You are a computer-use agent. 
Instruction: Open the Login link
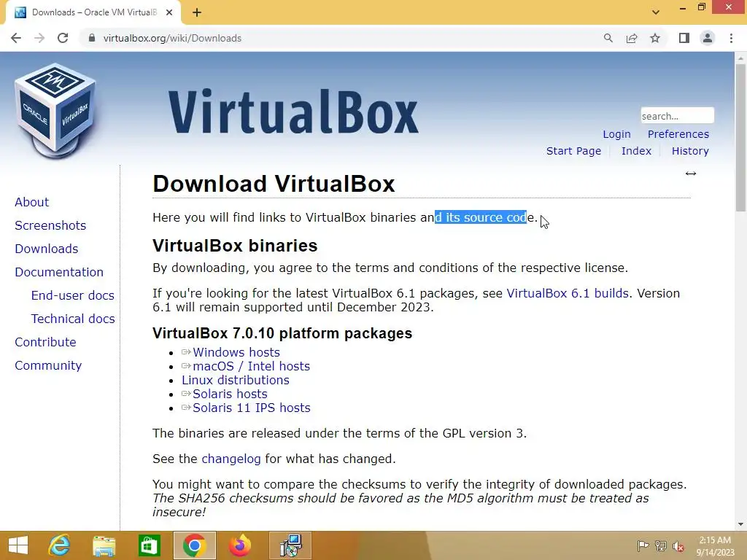616,134
